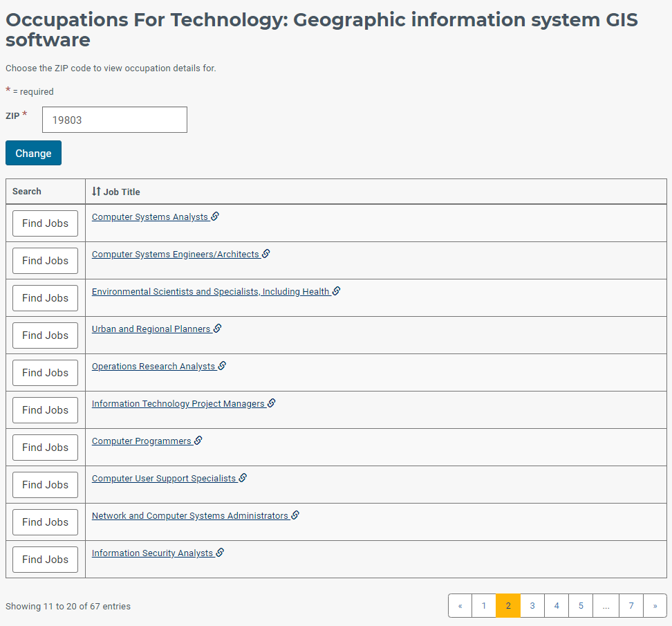Click the chain icon next to Urban and Regional Planners
Screen dimensions: 672x626
[218, 329]
